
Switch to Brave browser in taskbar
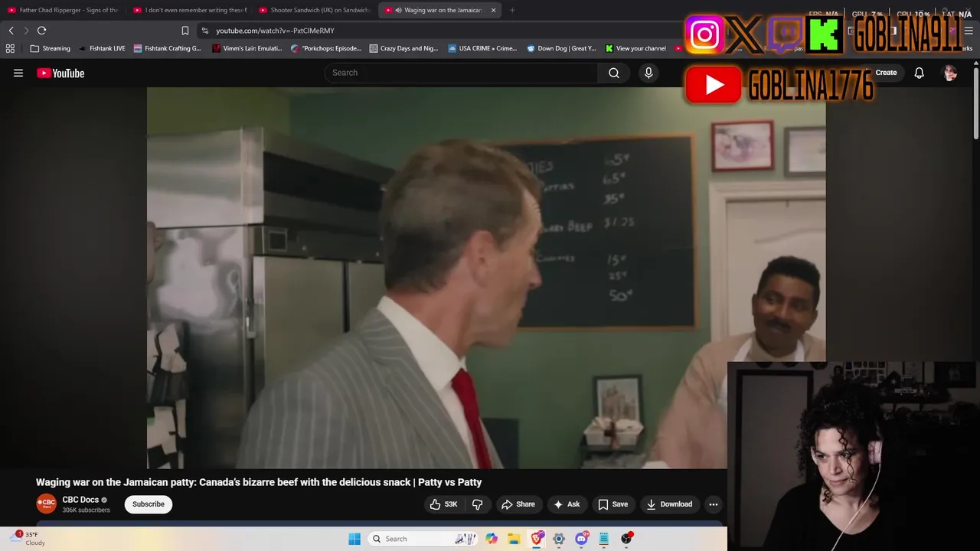pos(537,539)
